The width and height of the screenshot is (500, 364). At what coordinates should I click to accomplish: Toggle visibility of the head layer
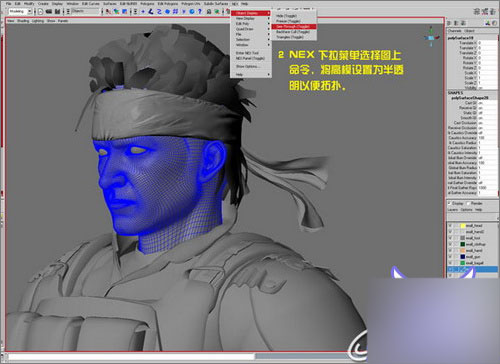click(450, 226)
